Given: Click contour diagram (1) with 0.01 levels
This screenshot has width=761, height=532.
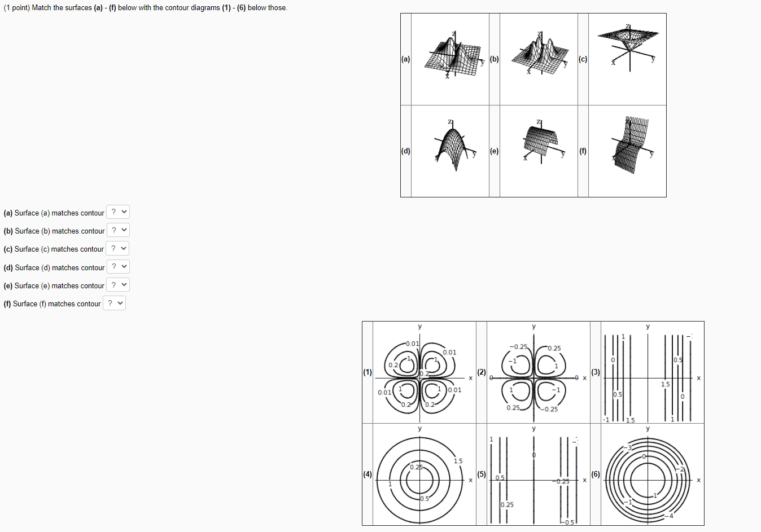Looking at the screenshot, I should point(425,372).
